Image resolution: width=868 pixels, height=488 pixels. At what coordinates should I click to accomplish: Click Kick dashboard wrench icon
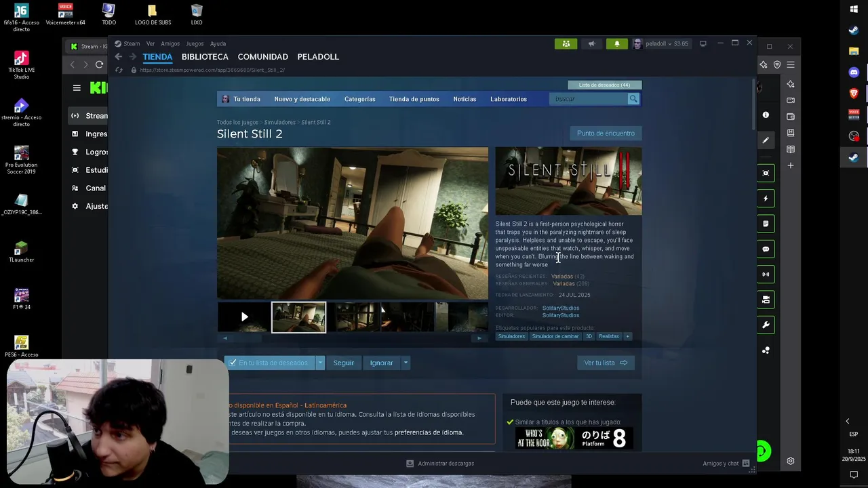[x=766, y=325]
